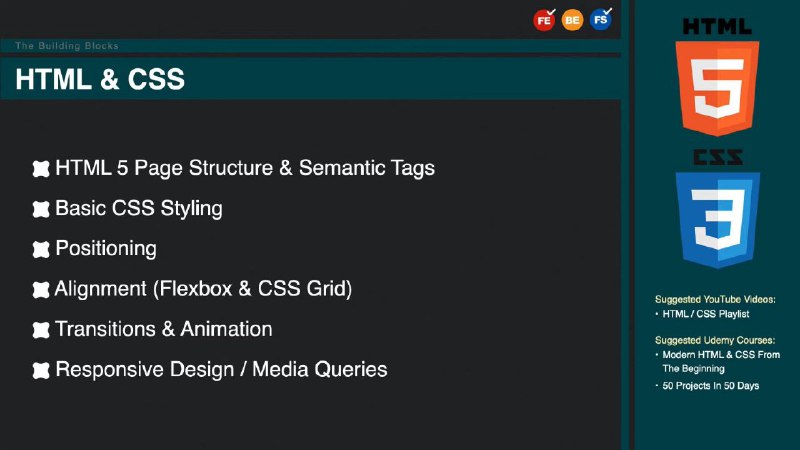Click the blue CSS3 shield logo
800x450 pixels.
718,220
